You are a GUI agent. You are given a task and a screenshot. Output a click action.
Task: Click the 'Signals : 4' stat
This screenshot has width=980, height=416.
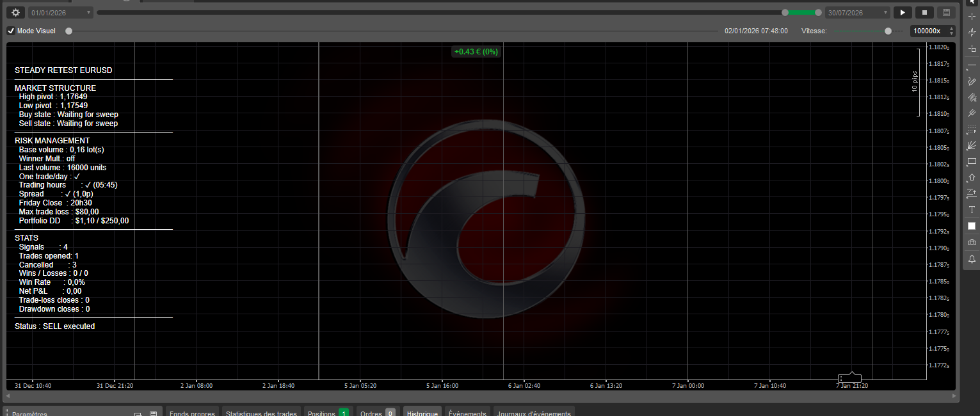pyautogui.click(x=43, y=247)
